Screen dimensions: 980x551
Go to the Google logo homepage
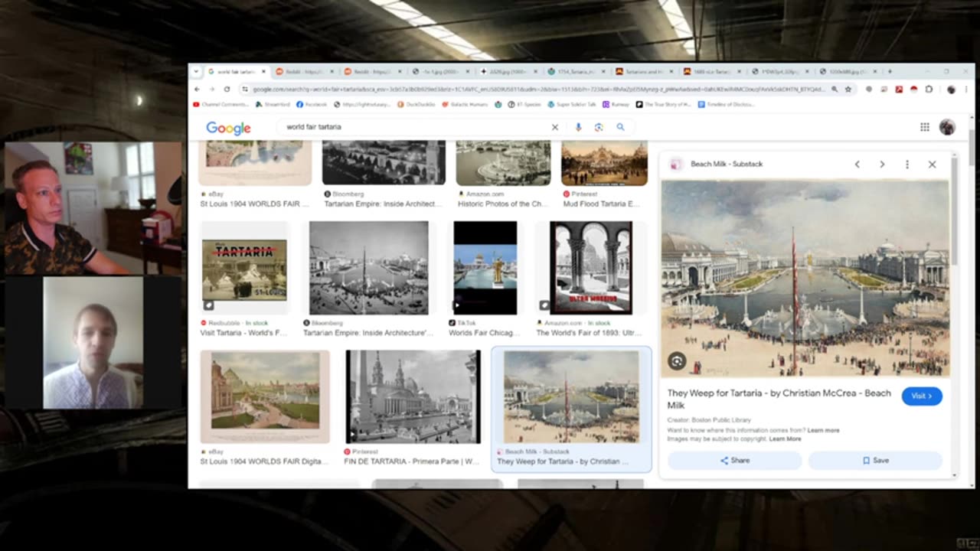tap(228, 128)
